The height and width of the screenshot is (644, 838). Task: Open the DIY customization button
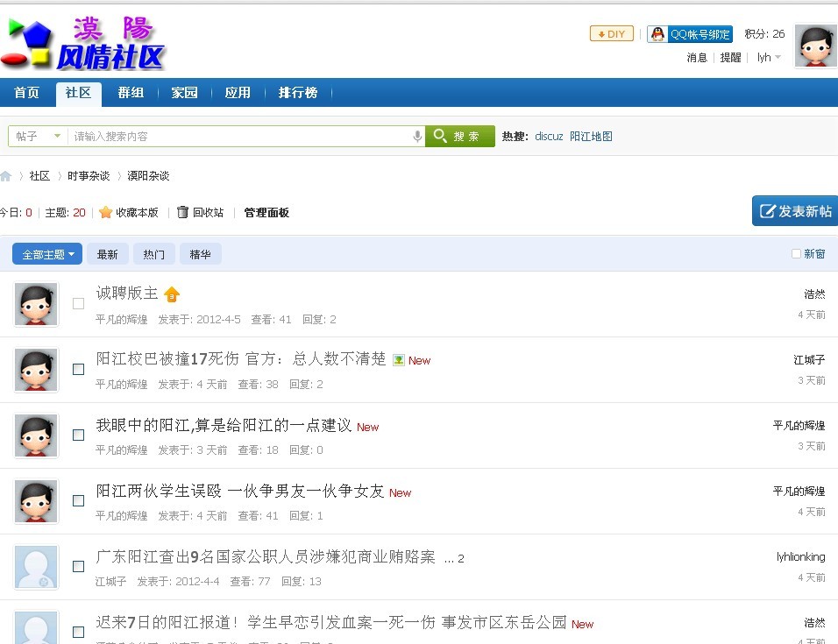pyautogui.click(x=611, y=33)
